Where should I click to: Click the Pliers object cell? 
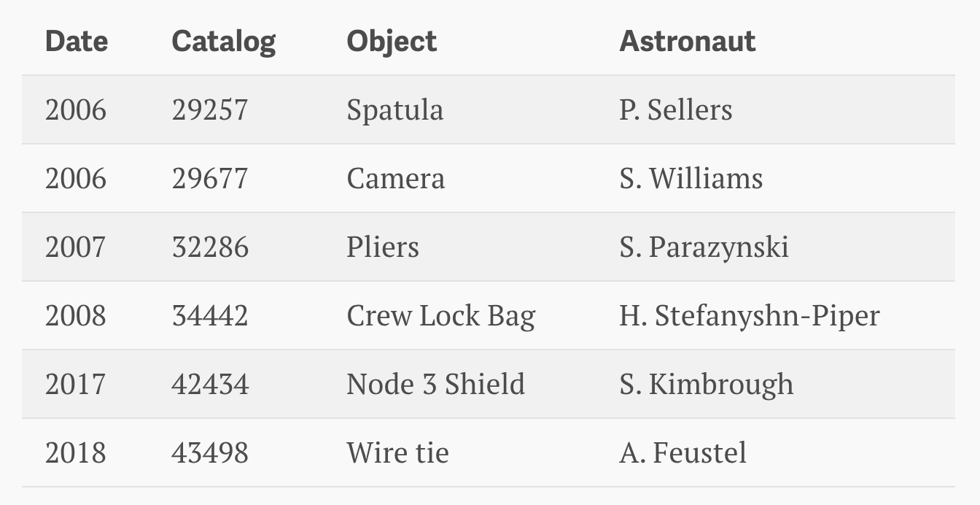tap(383, 247)
